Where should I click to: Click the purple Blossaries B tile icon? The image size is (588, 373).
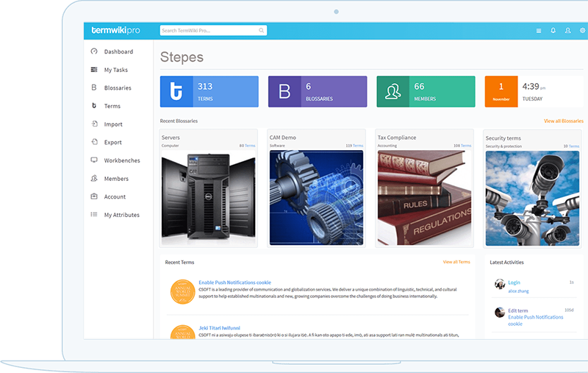[x=284, y=91]
